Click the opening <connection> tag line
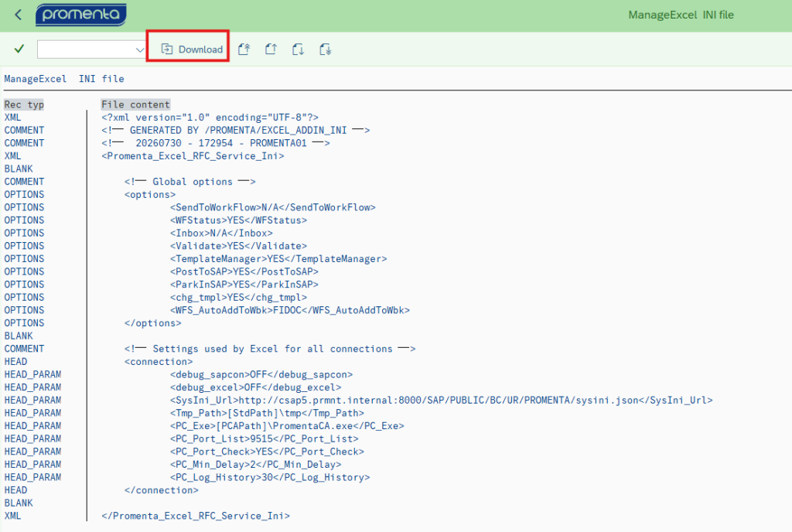 click(159, 362)
